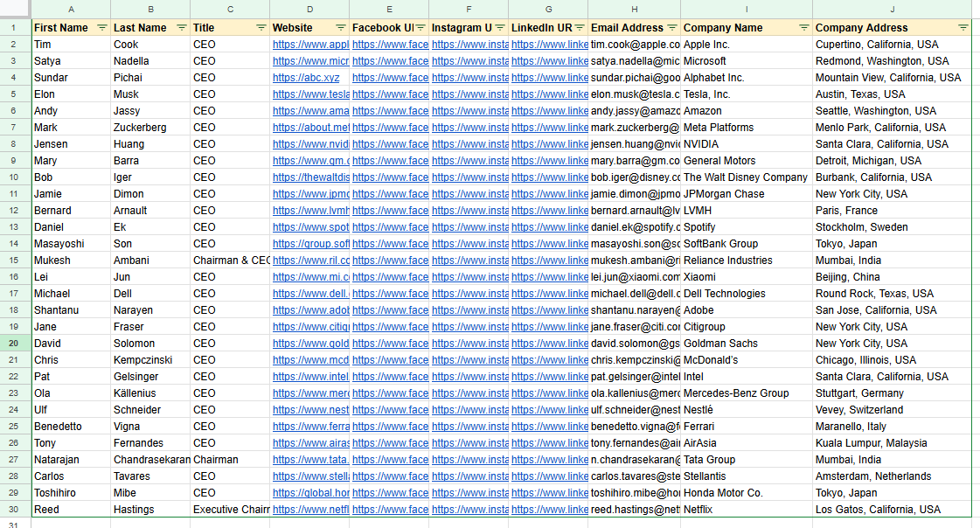Select jane.fraser@citi email cell
Screen dimensions: 980x528
click(635, 327)
